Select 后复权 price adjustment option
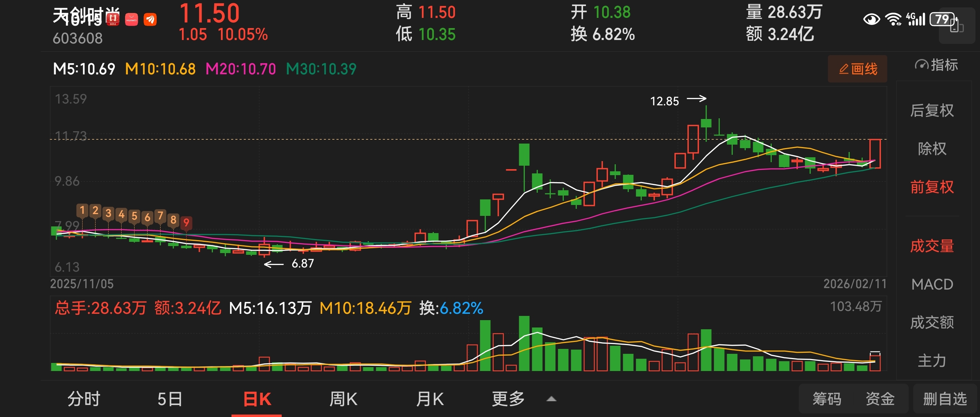 tap(932, 111)
